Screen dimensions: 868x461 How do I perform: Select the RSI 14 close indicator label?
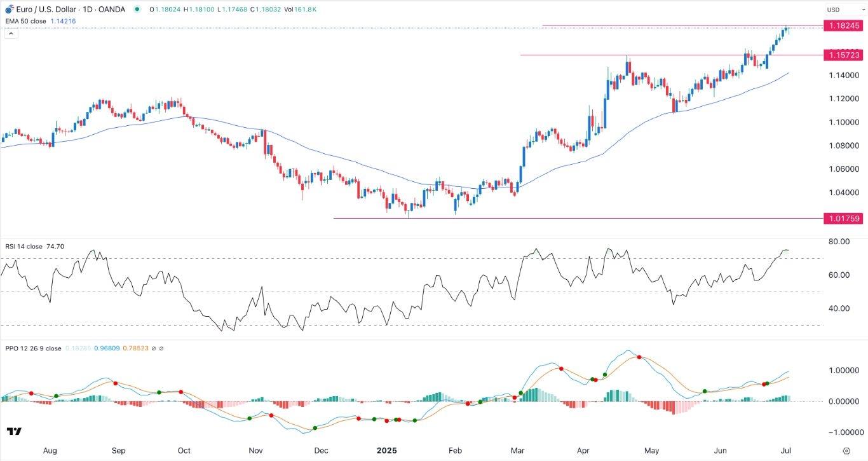(24, 247)
